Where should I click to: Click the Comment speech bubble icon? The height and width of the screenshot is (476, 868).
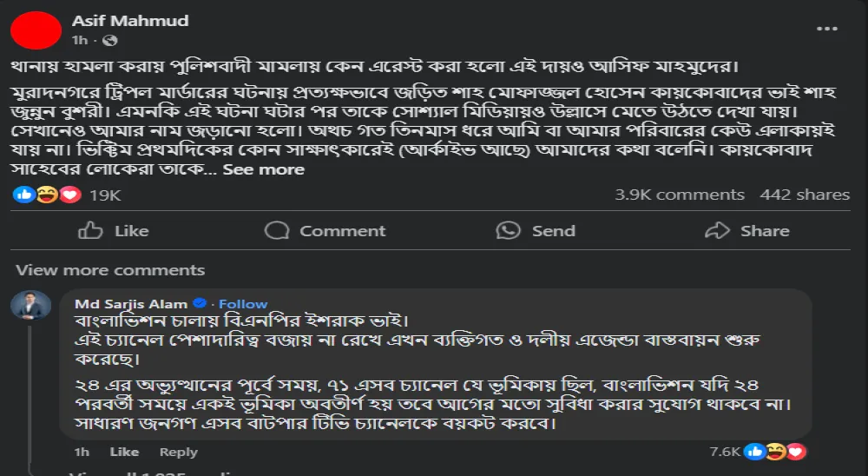point(277,230)
